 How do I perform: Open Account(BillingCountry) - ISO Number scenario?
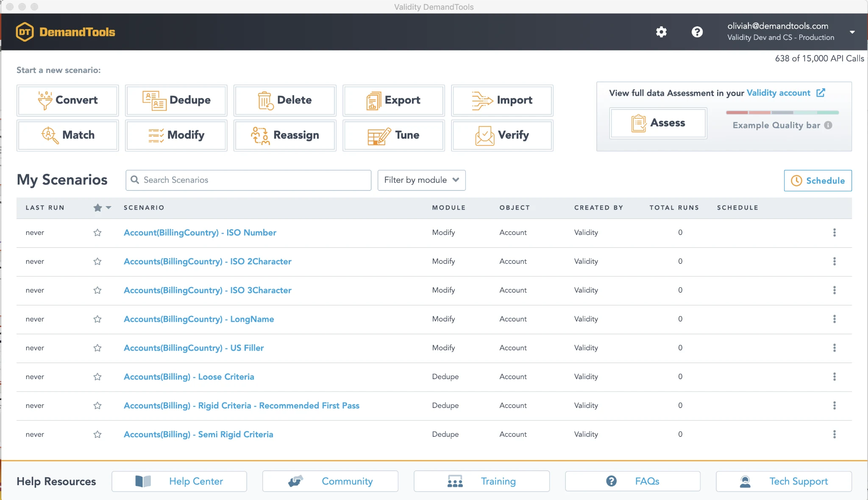200,232
